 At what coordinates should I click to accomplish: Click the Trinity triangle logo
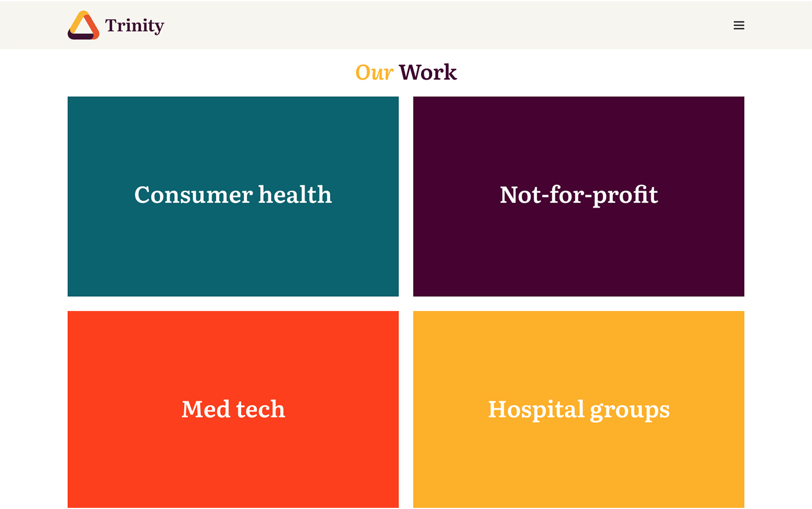click(x=84, y=25)
